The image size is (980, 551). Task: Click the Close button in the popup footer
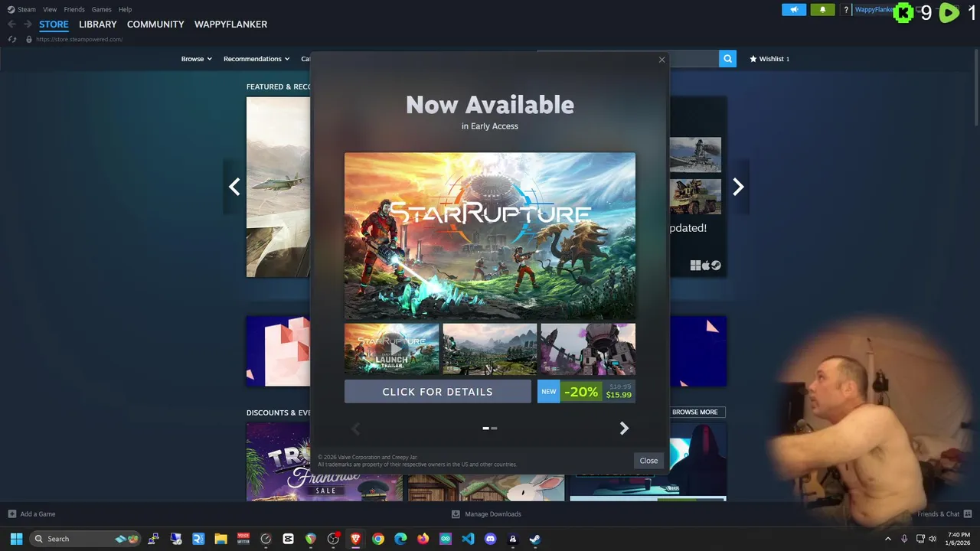coord(648,461)
